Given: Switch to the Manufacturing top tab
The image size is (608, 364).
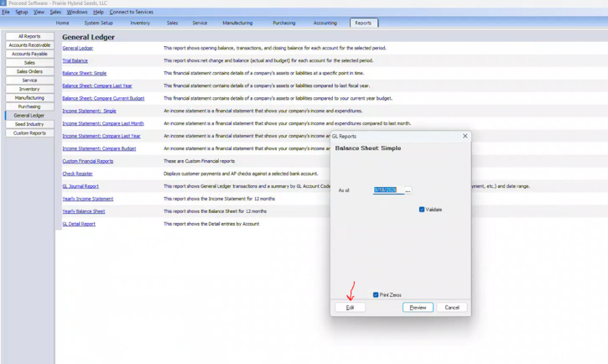Looking at the screenshot, I should coord(237,23).
